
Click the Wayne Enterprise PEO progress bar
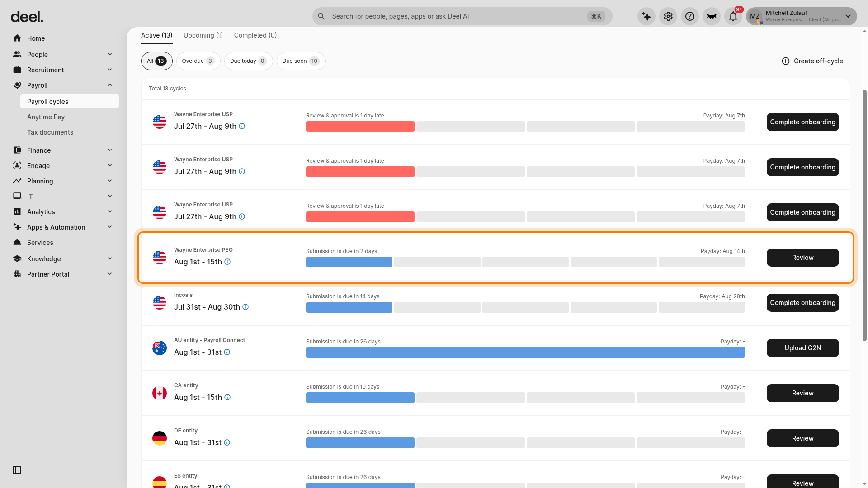pos(525,262)
